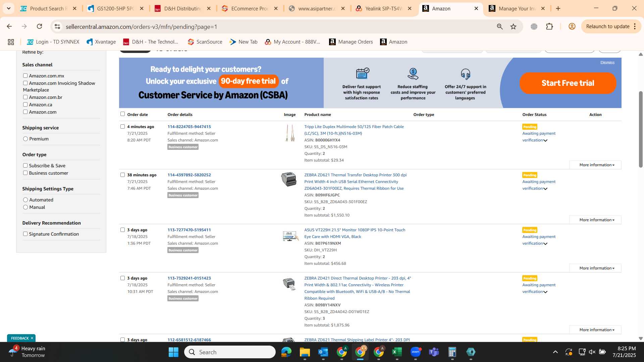
Task: Check the Amazon.ca sales channel box
Action: click(x=25, y=105)
